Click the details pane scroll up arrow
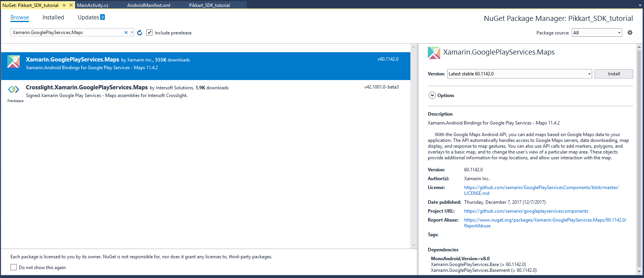Screen dimensions: 644x278 (x=639, y=46)
